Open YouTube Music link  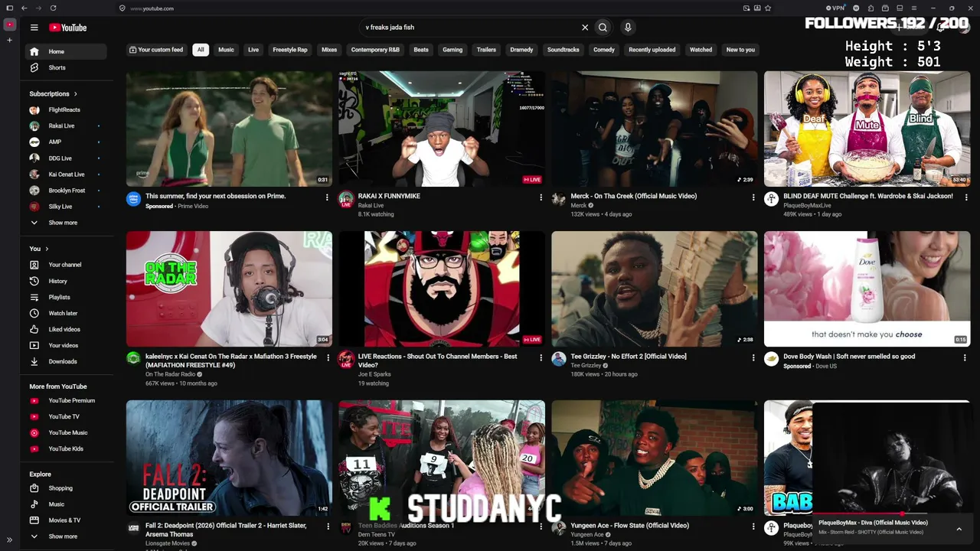click(68, 432)
